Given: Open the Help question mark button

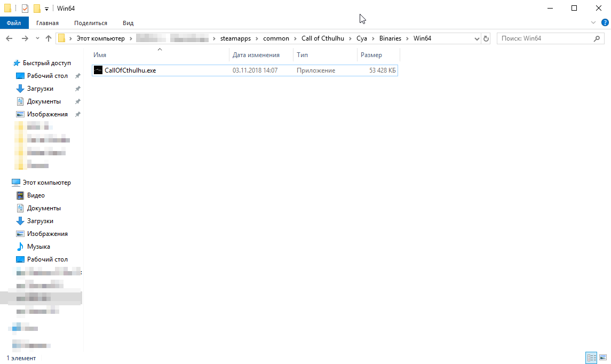Looking at the screenshot, I should coord(605,22).
